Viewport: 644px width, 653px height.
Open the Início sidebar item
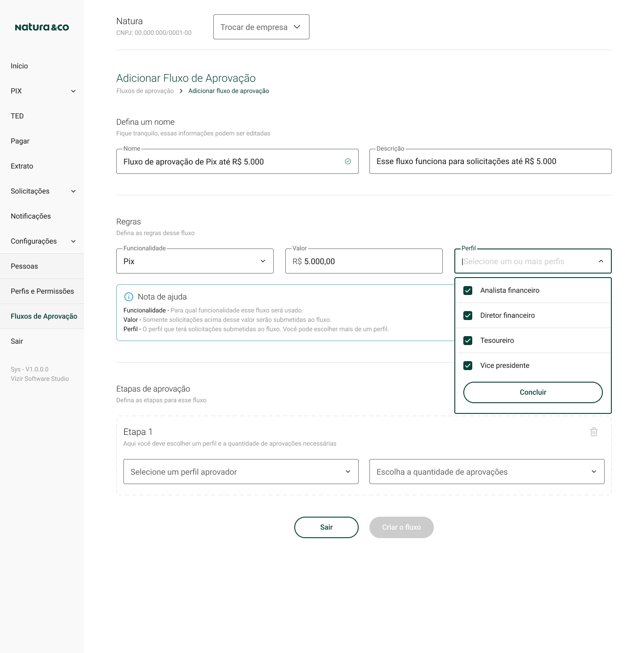point(19,66)
